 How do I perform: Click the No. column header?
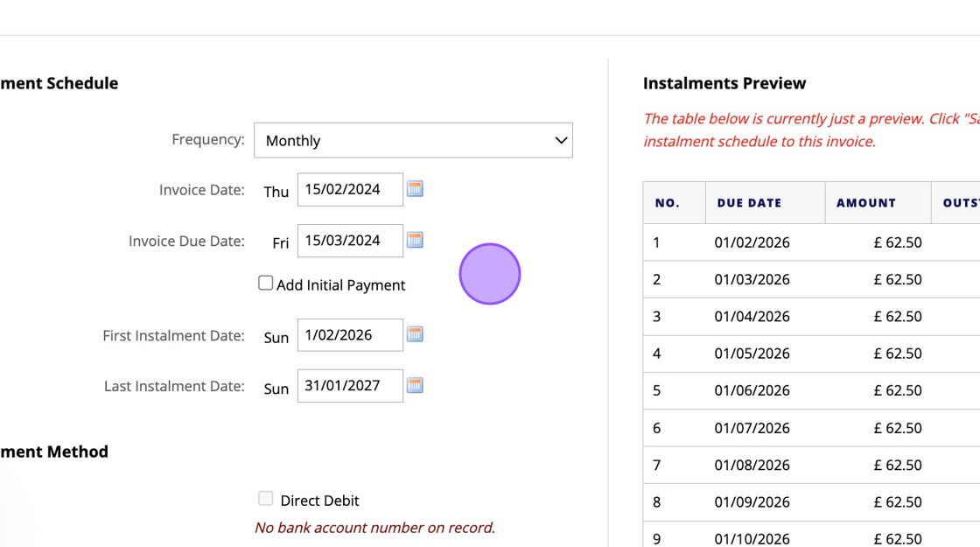tap(668, 203)
